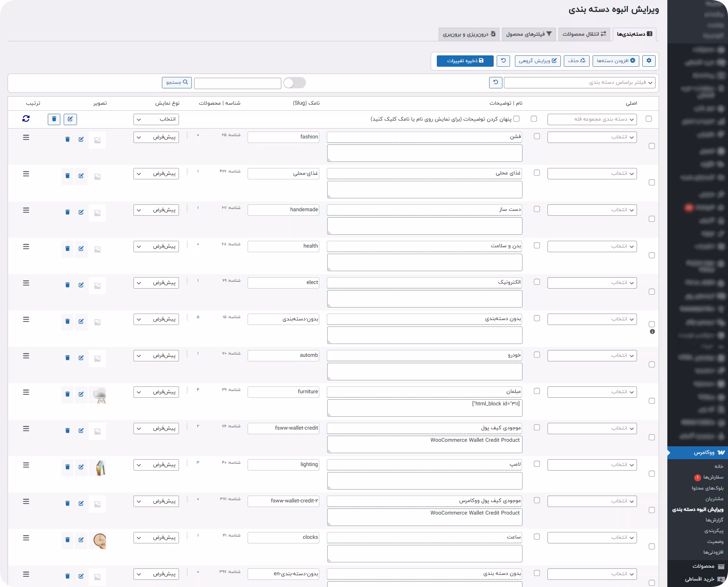Viewport: 728px width, 587px height.
Task: Open the settings gear in the toolbar
Action: [649, 61]
